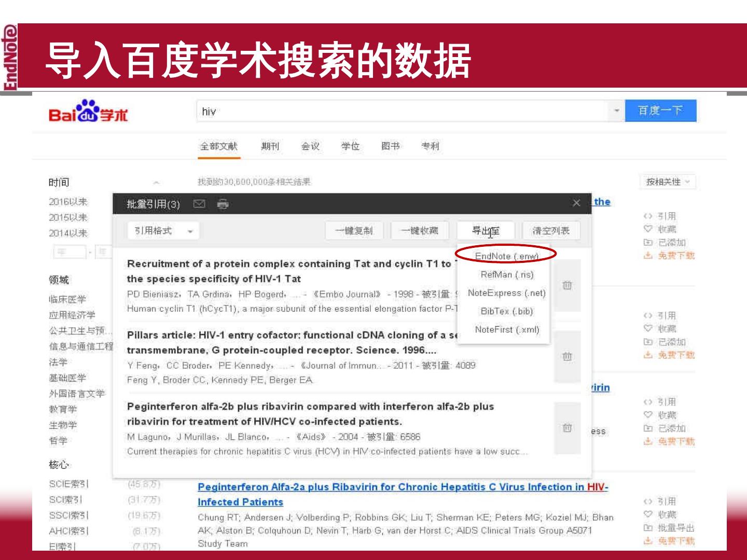Click the envelope email icon in batch cite header
747x560 pixels.
(x=199, y=204)
